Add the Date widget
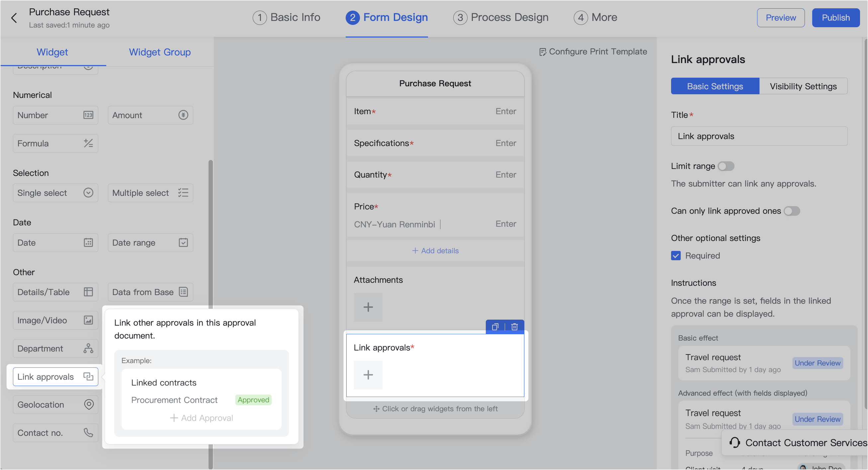 pyautogui.click(x=55, y=243)
